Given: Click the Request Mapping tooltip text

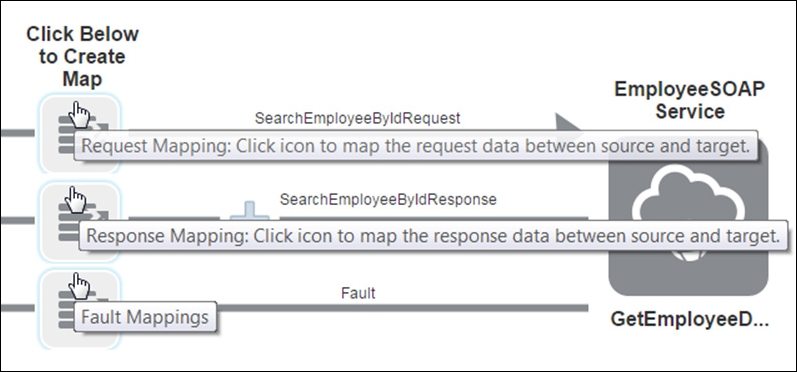Looking at the screenshot, I should [415, 146].
